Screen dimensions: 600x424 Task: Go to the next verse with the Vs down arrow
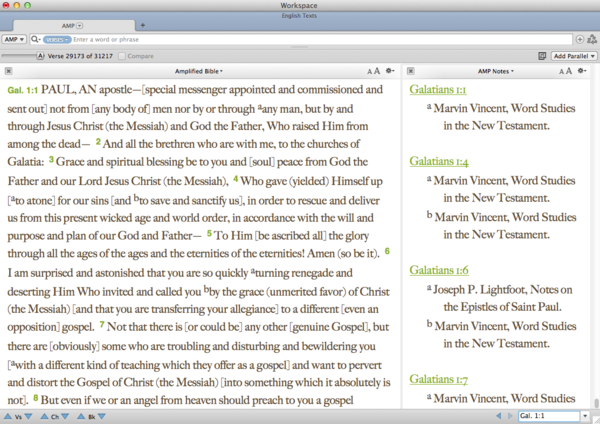pos(28,416)
